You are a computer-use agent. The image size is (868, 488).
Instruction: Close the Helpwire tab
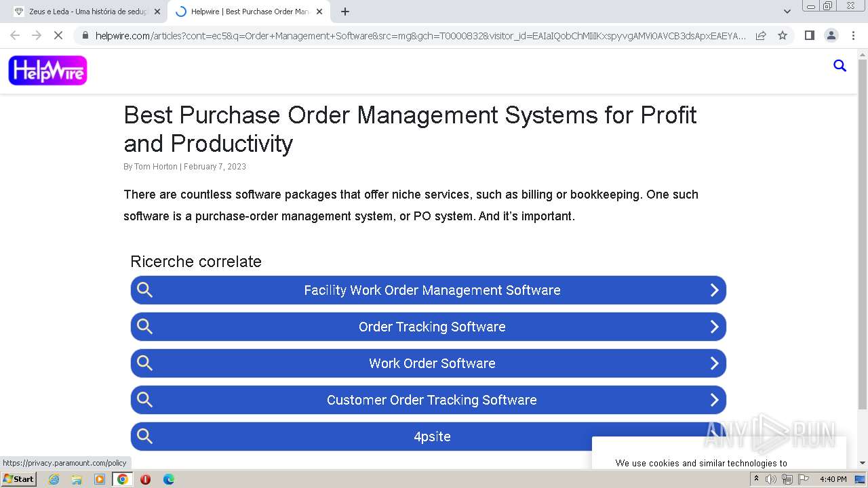(319, 12)
